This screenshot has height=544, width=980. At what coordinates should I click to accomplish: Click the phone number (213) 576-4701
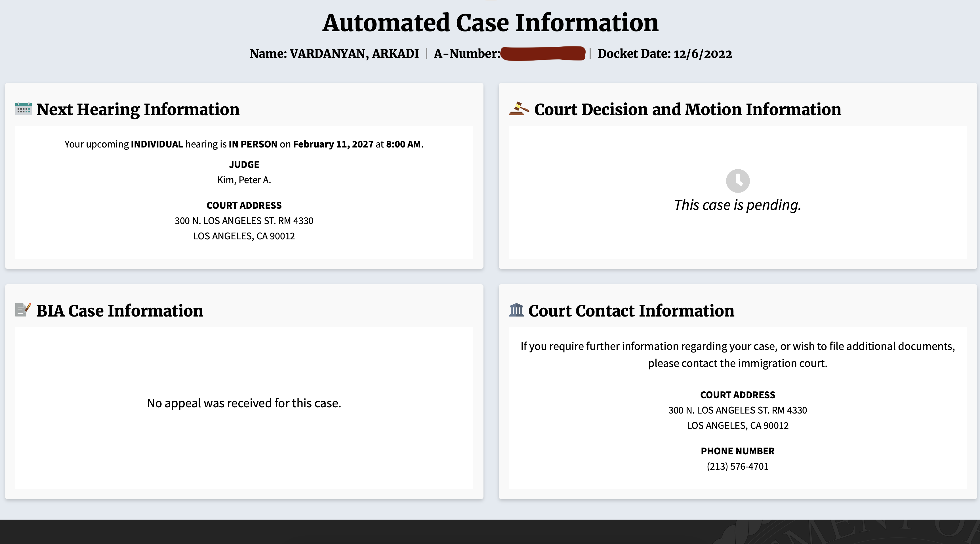click(x=738, y=466)
